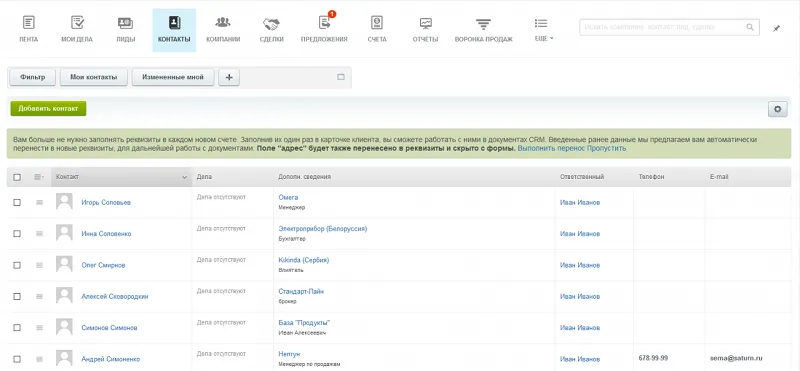Focus the CRM search input field
Viewport: 800px width, 371px height.
(669, 27)
